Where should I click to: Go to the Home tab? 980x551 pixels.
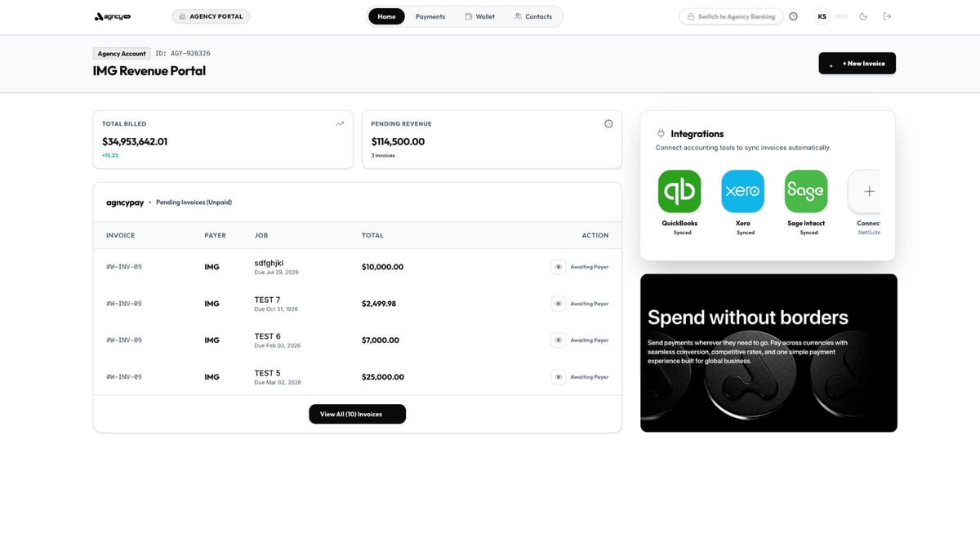pyautogui.click(x=386, y=16)
